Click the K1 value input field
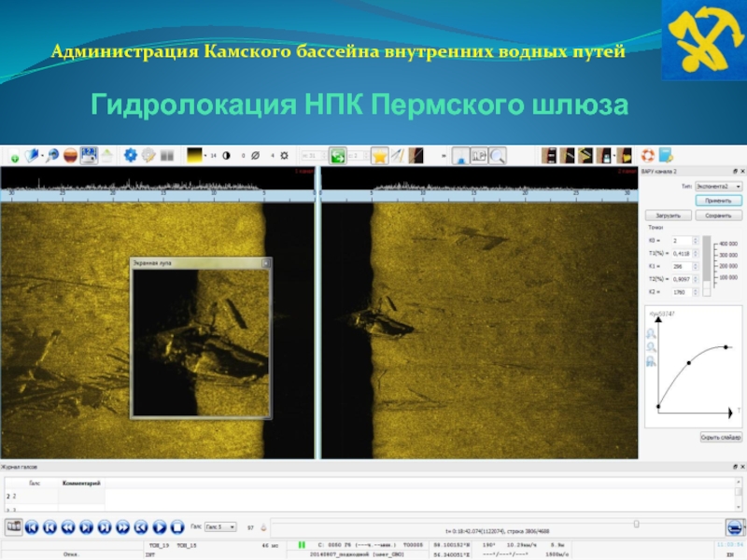 click(x=685, y=266)
